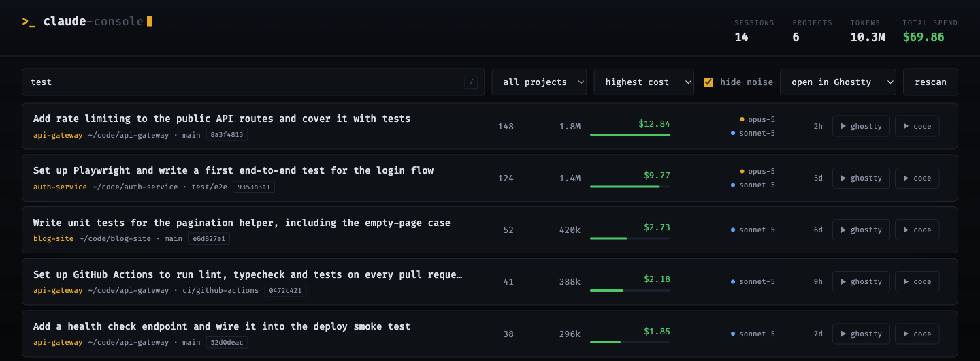This screenshot has height=361, width=980.
Task: Click commit hash 8a3f4813
Action: pos(227,135)
